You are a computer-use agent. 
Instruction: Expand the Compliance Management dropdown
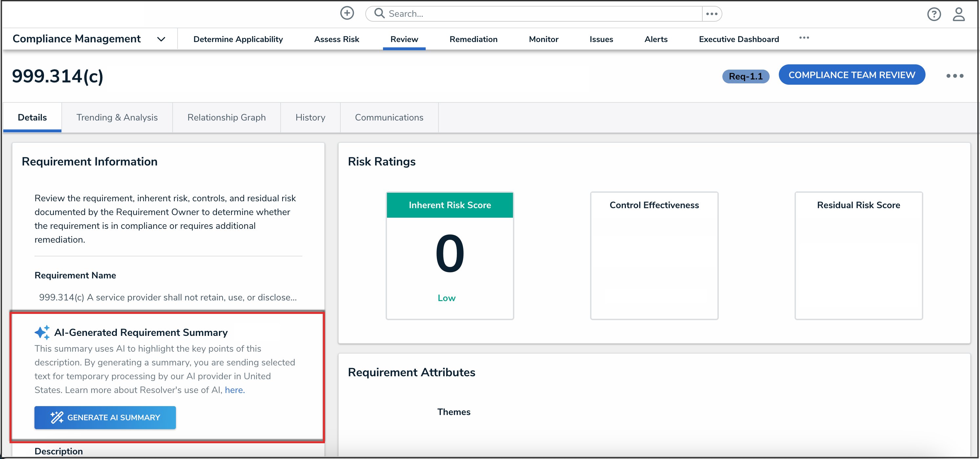pyautogui.click(x=161, y=39)
